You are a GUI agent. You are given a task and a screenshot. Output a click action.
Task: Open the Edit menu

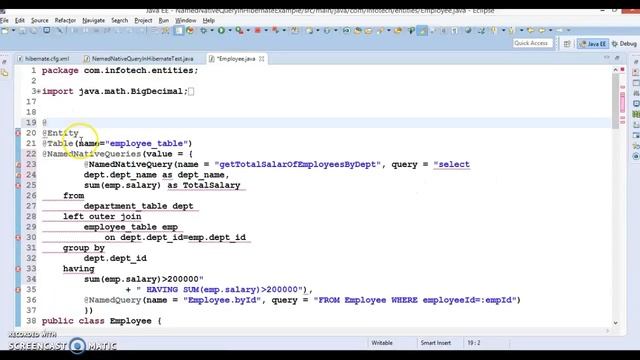coord(20,20)
